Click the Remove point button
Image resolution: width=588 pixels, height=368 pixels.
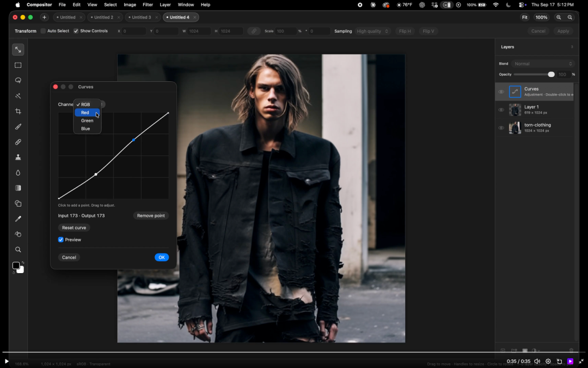pos(151,215)
